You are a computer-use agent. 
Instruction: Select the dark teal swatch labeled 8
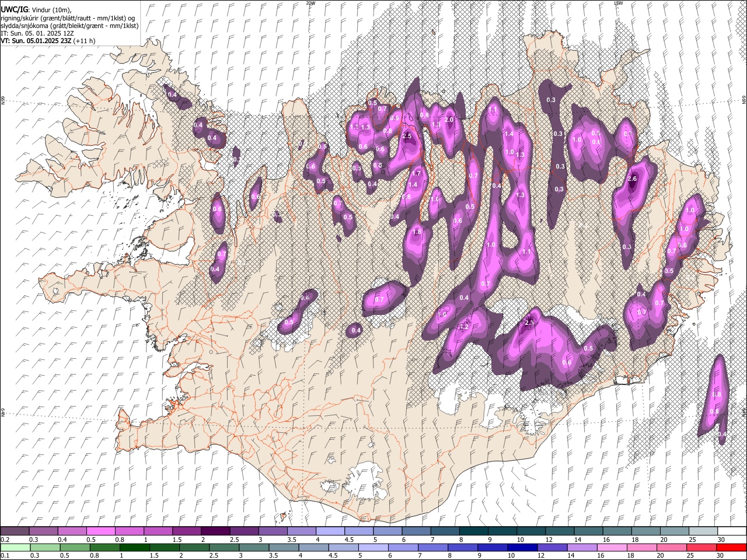point(473,531)
